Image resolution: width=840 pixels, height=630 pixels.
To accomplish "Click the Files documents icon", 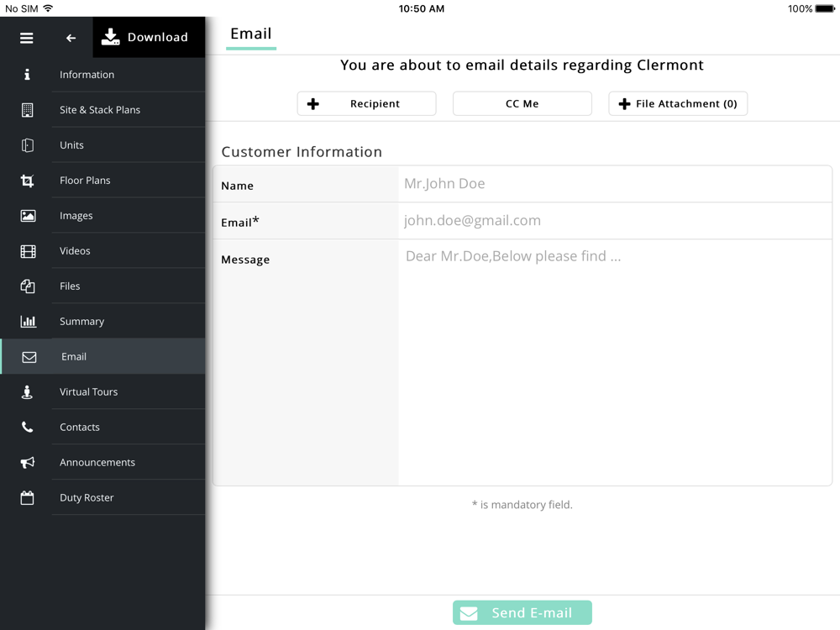I will (x=28, y=286).
